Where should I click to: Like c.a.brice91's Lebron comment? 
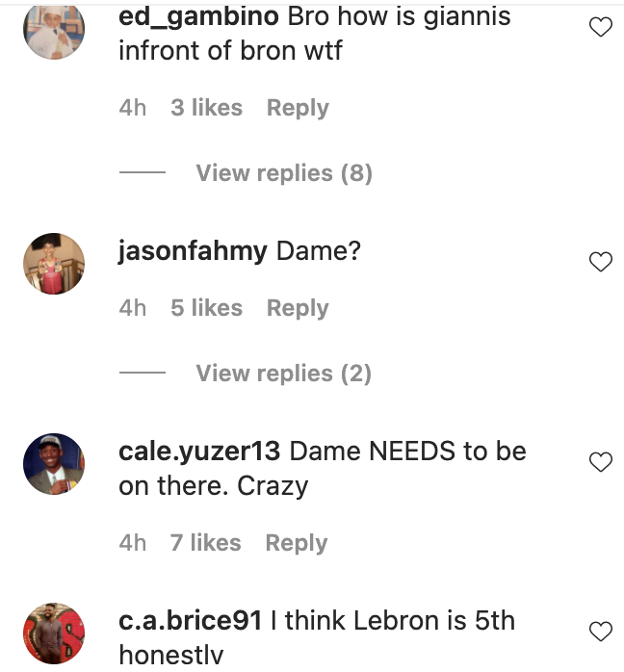tap(600, 632)
